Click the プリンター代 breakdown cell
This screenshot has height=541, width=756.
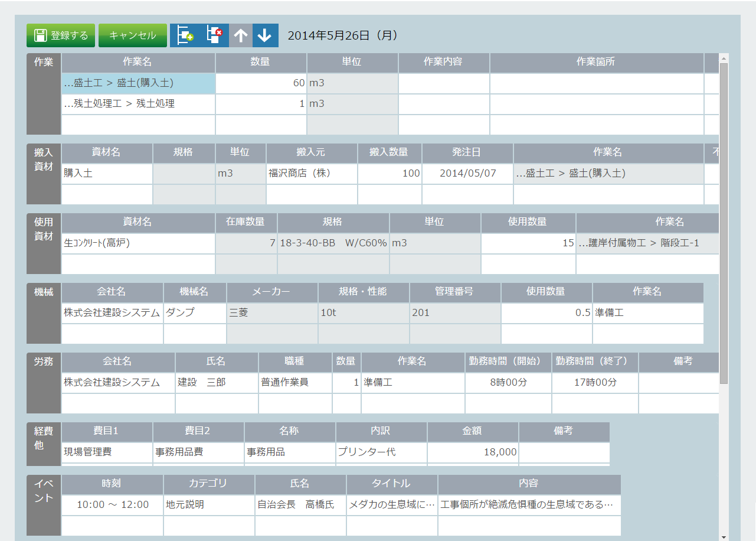coord(381,452)
